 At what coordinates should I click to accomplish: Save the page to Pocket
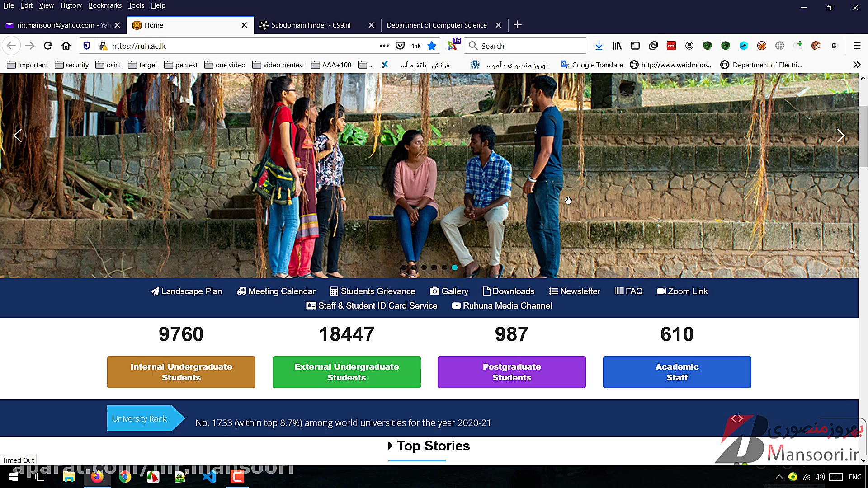pyautogui.click(x=400, y=46)
